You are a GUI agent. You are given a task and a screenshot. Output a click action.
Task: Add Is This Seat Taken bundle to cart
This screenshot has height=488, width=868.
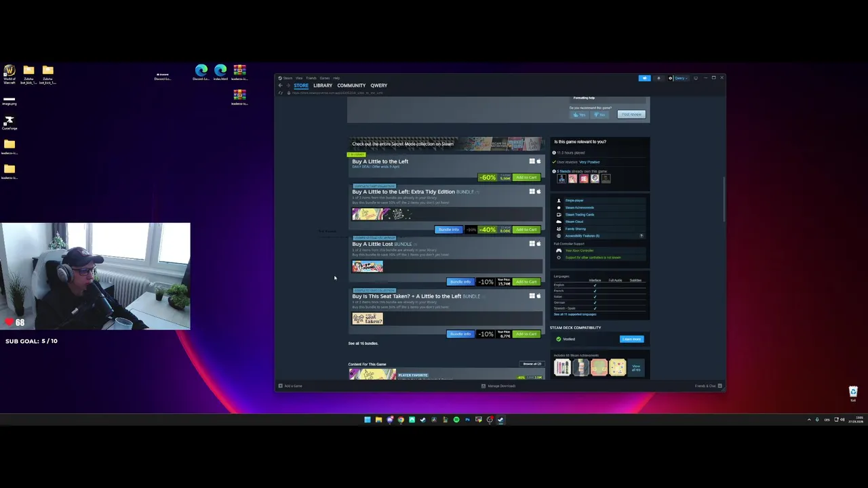click(526, 334)
